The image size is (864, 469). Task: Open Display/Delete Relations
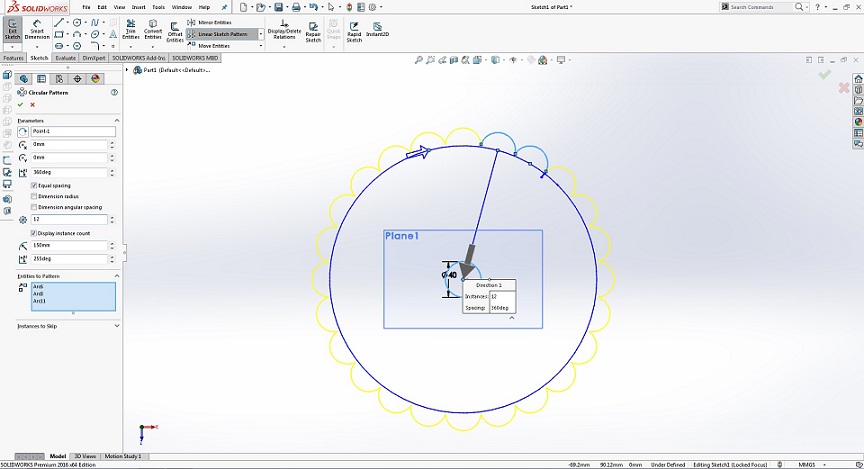pos(284,29)
